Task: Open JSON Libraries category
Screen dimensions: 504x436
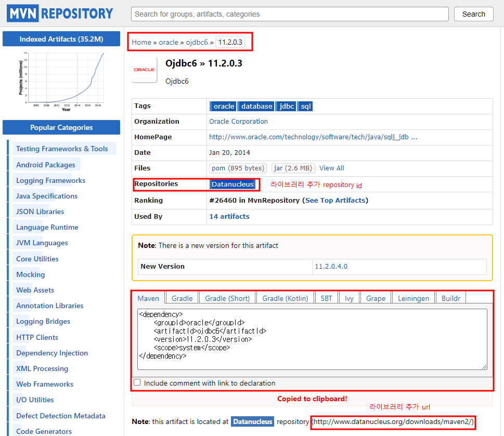Action: tap(40, 212)
